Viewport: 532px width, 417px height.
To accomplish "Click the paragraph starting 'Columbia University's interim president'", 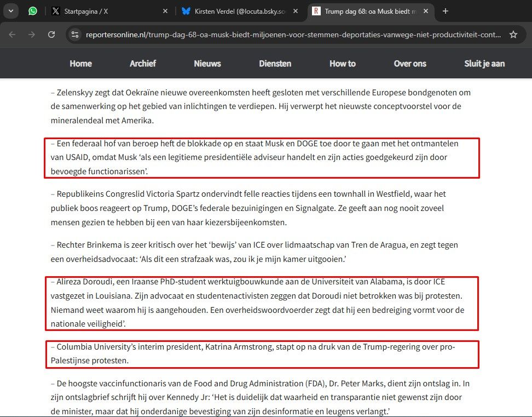I will click(x=253, y=353).
